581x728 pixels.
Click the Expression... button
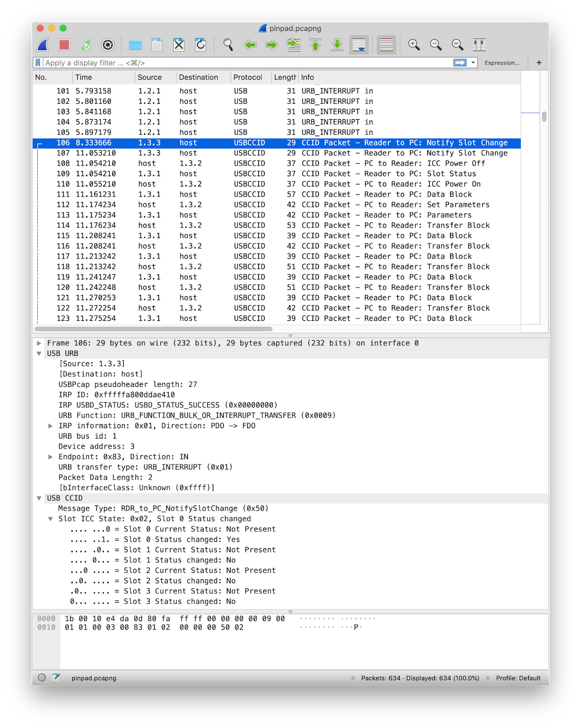coord(502,63)
